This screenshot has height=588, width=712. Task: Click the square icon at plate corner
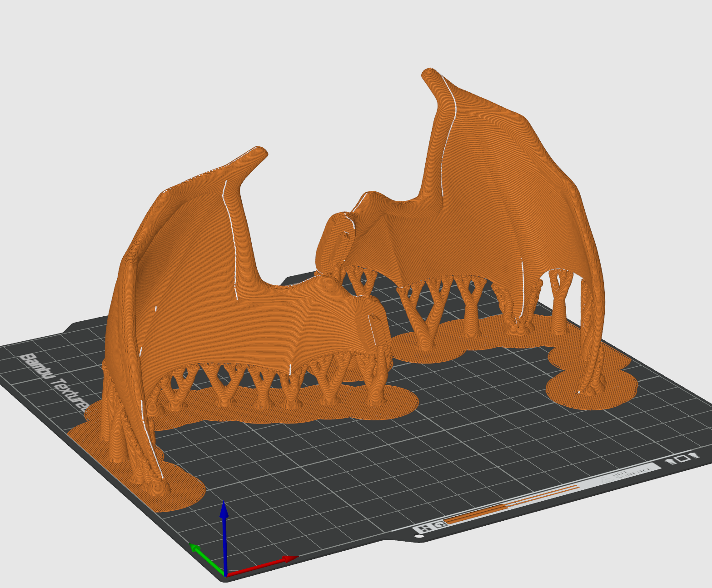click(x=682, y=459)
